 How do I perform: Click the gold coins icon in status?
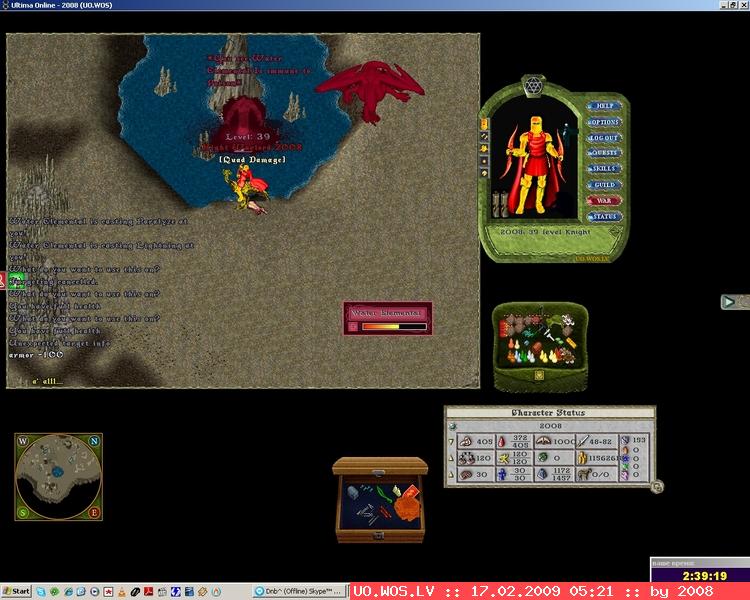coord(582,458)
